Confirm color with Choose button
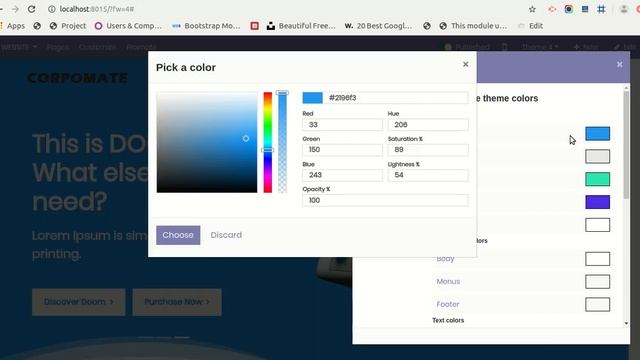Viewport: 640px width, 360px height. point(178,235)
